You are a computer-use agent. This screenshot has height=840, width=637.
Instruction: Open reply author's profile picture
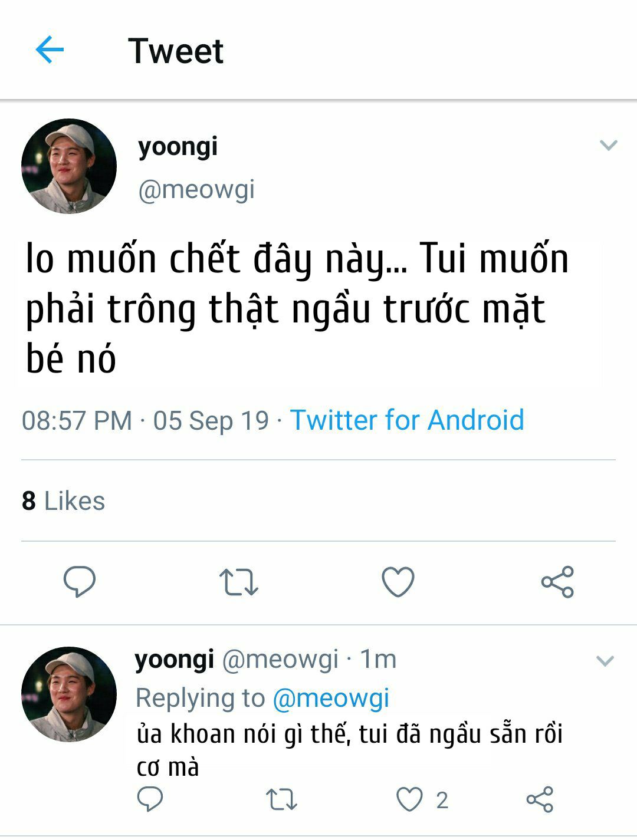pos(69,694)
